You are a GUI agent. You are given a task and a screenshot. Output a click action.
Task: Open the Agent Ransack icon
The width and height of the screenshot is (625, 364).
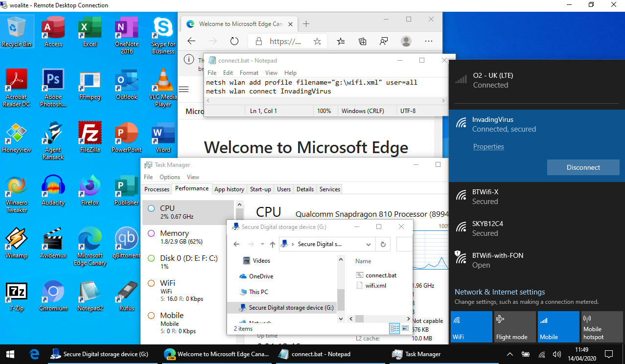[53, 141]
